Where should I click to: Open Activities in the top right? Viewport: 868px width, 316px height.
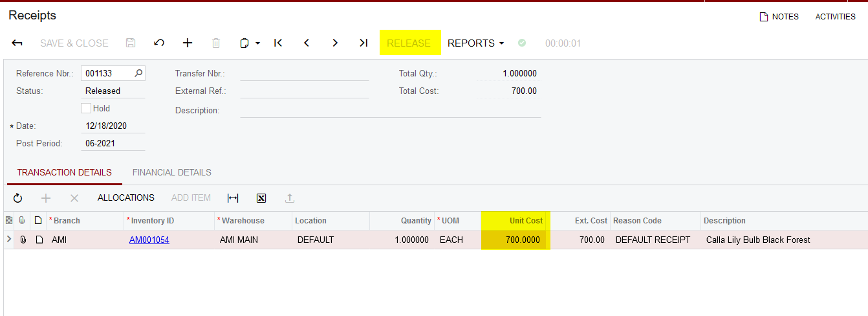click(835, 17)
